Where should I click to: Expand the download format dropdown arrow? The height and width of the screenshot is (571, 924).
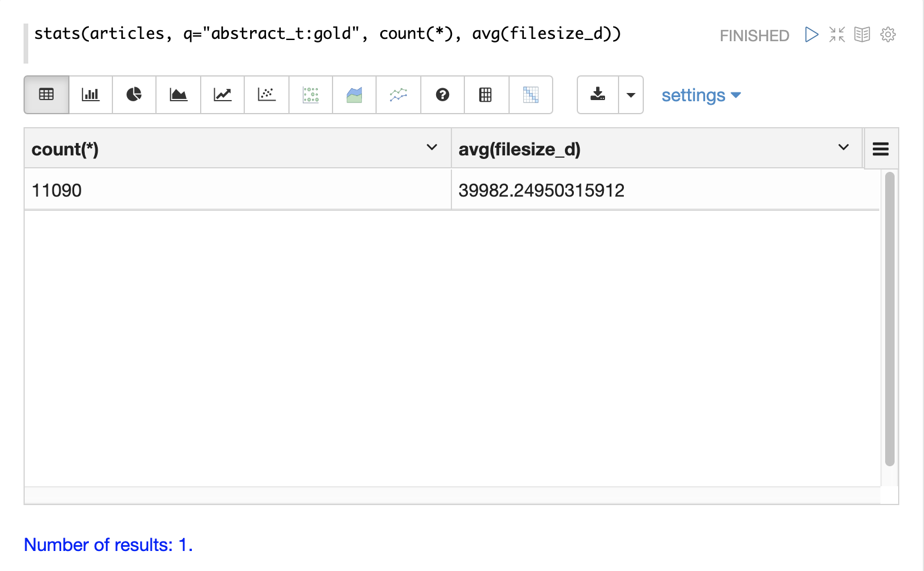click(x=631, y=95)
